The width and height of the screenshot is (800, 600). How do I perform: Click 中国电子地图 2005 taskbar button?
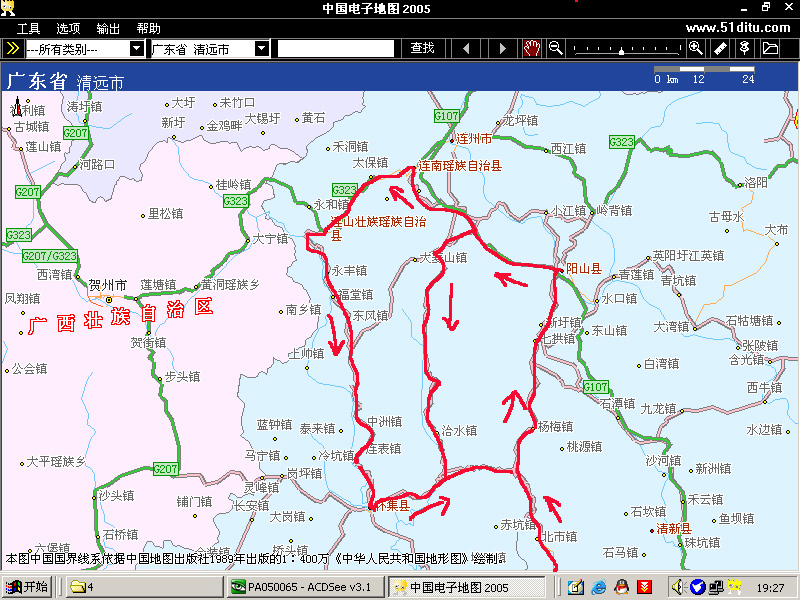coord(466,587)
